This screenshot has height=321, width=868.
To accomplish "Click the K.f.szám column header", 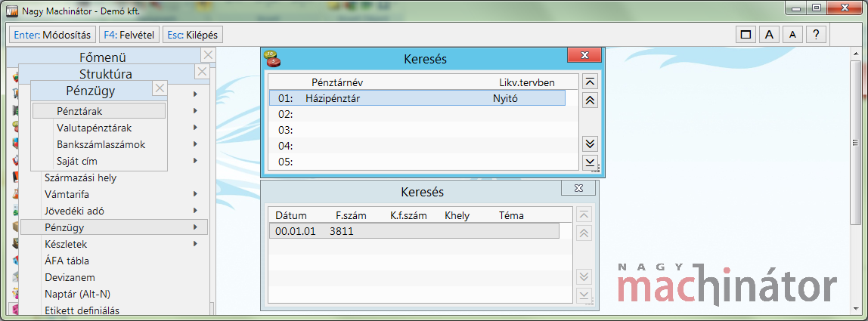I will pyautogui.click(x=408, y=215).
